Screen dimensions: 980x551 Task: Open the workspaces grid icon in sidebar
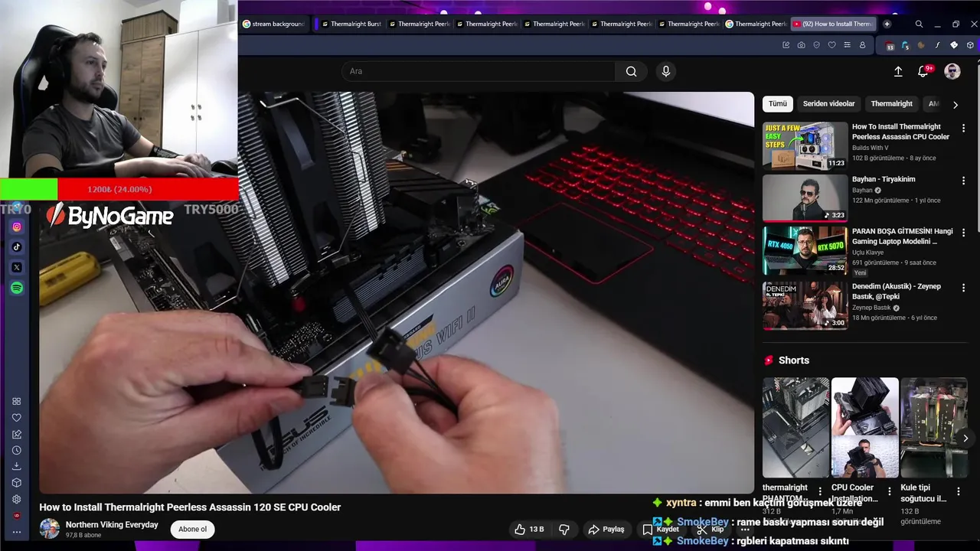coord(17,401)
